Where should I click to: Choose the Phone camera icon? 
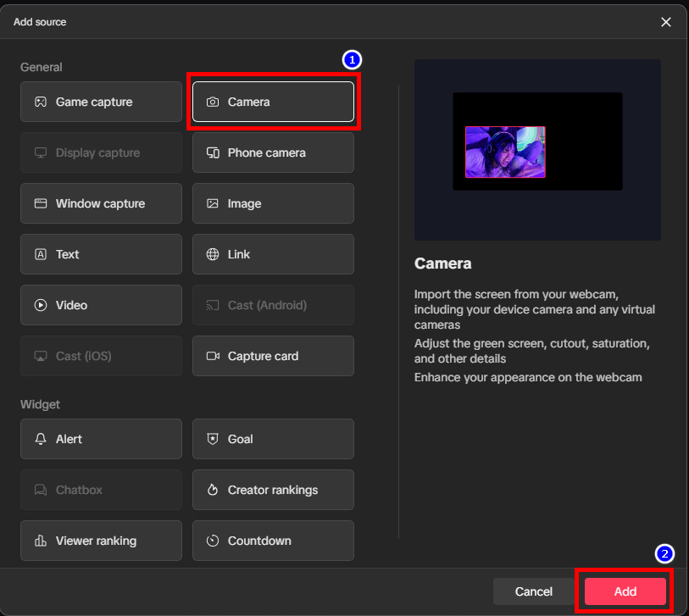tap(213, 153)
